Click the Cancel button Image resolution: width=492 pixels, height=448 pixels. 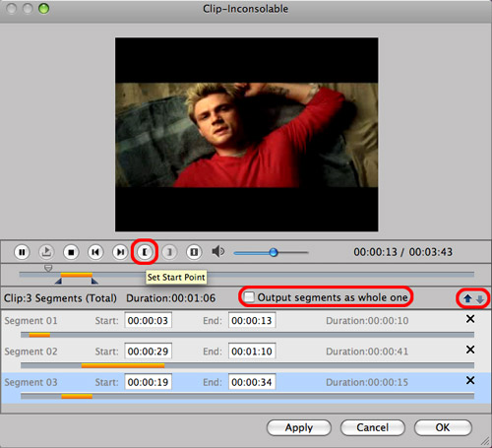pyautogui.click(x=373, y=427)
